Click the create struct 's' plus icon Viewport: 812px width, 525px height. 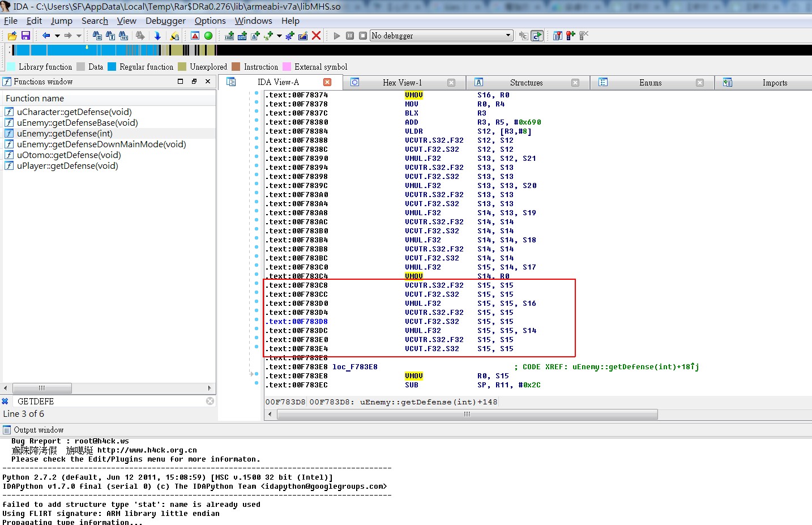[268, 36]
